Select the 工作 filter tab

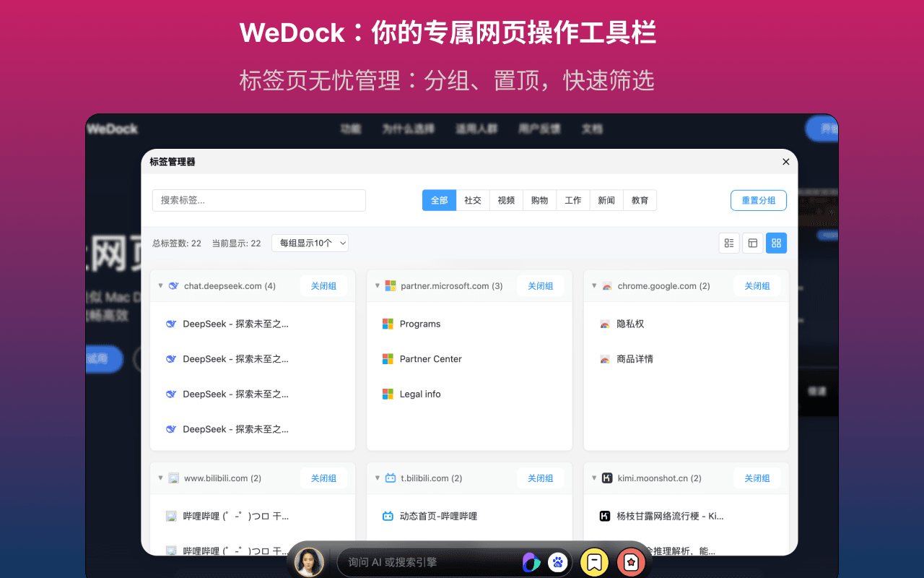[x=573, y=200]
